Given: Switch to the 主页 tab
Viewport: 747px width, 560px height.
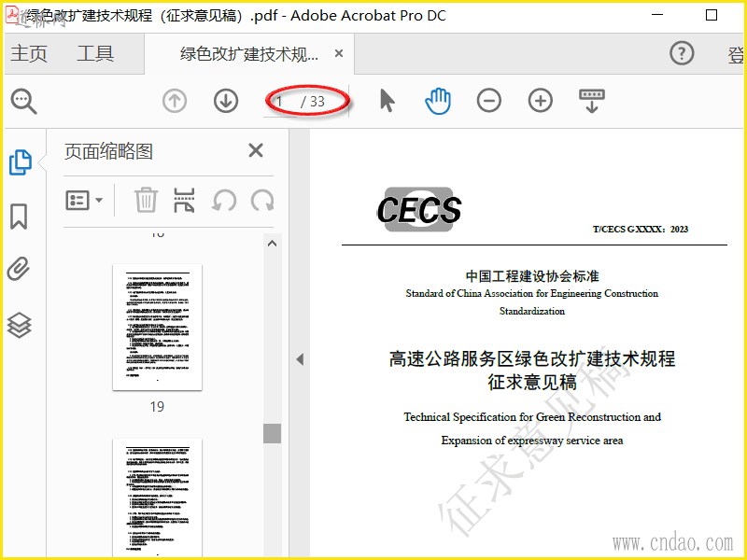Looking at the screenshot, I should (x=29, y=53).
